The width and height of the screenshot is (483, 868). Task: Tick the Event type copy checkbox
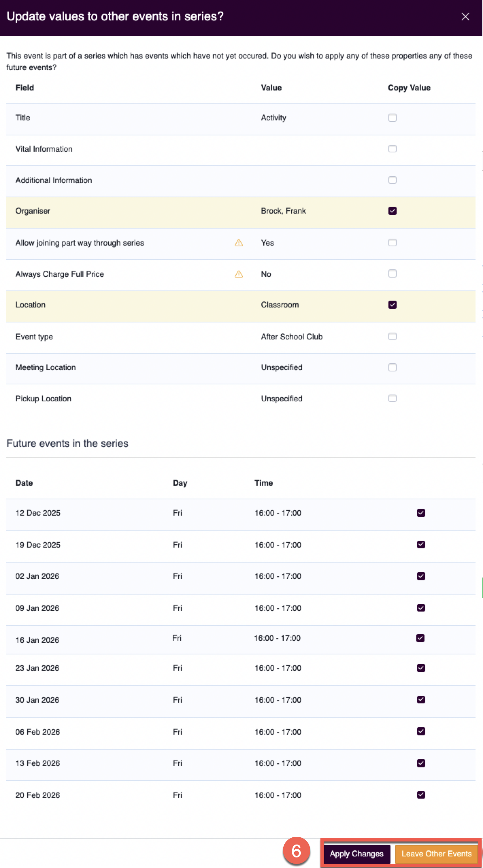click(392, 336)
